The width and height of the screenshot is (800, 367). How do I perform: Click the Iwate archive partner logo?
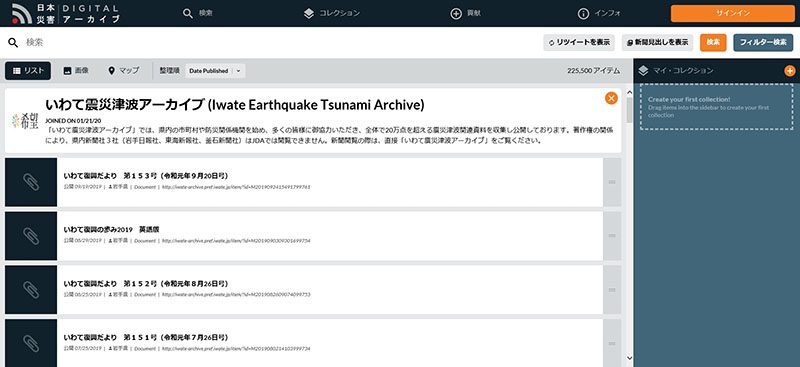click(x=25, y=120)
